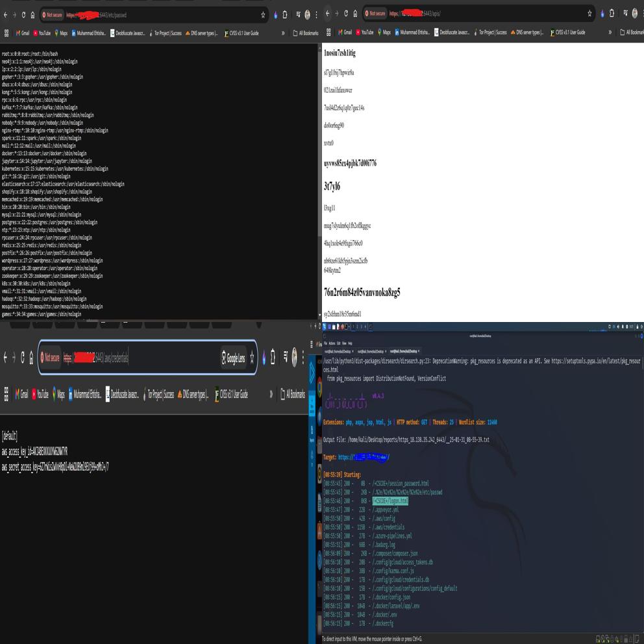This screenshot has height=644, width=644.
Task: Expand bookmarks overflow chevron in /etc/passwd window
Action: 282,33
